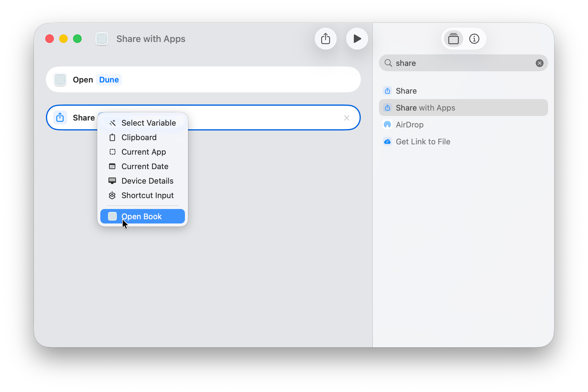The height and width of the screenshot is (392, 588).
Task: Choose Shortcut Input from menu
Action: (147, 195)
